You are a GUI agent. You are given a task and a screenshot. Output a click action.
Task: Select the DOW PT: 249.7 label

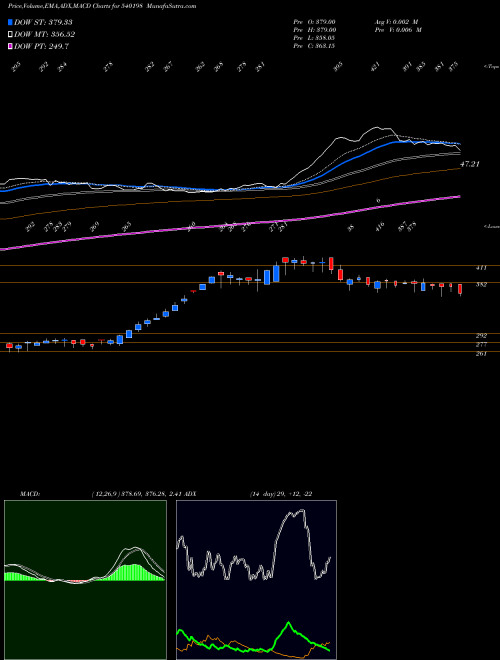(x=41, y=47)
